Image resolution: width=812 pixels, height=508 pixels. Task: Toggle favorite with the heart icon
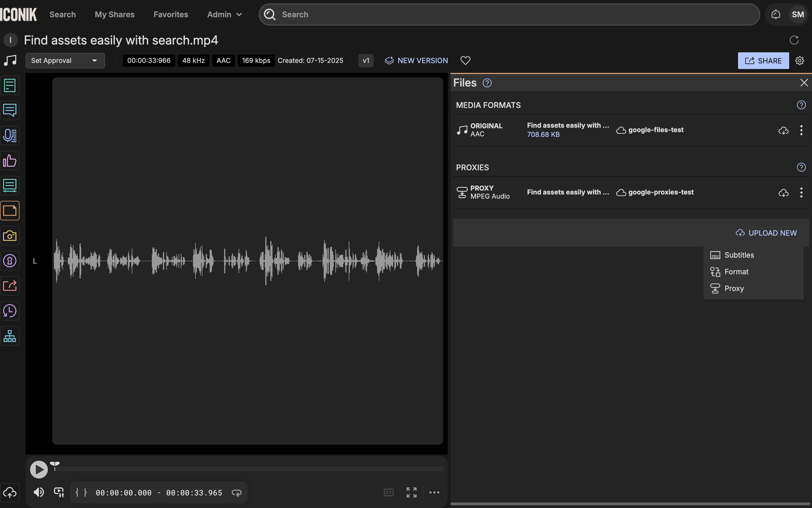[465, 60]
